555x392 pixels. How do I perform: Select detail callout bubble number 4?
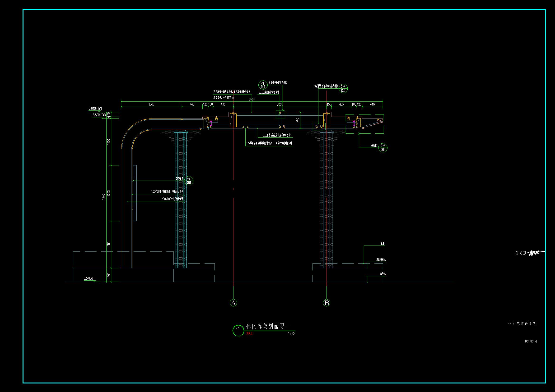point(263,85)
